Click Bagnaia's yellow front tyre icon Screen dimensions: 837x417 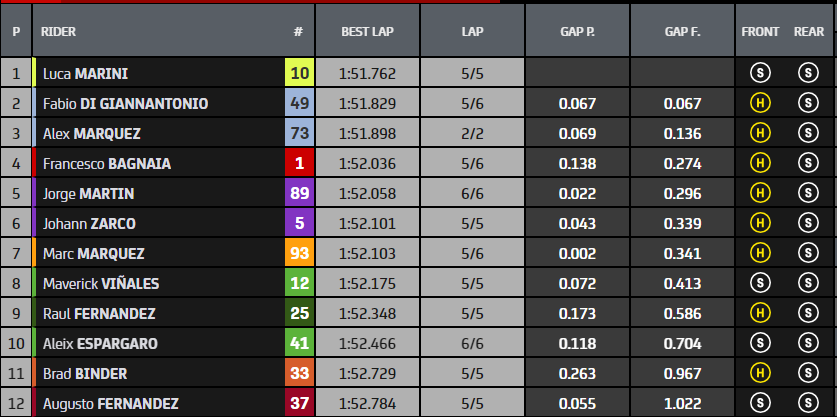[761, 163]
